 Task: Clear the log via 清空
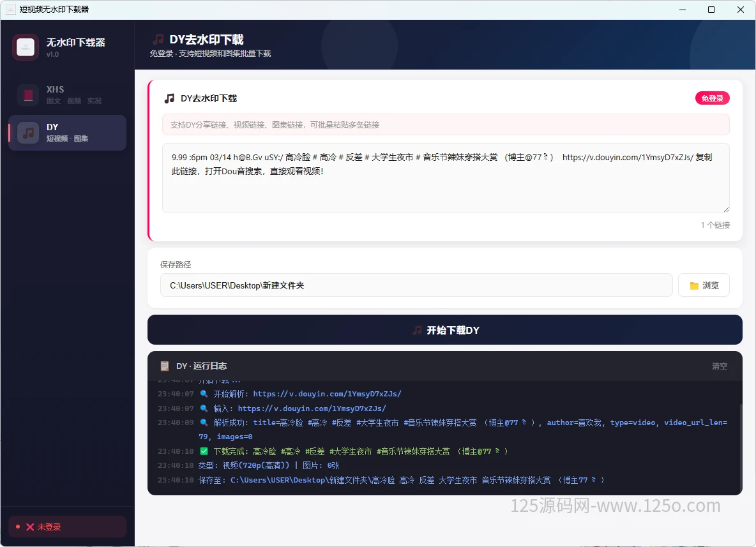point(720,366)
